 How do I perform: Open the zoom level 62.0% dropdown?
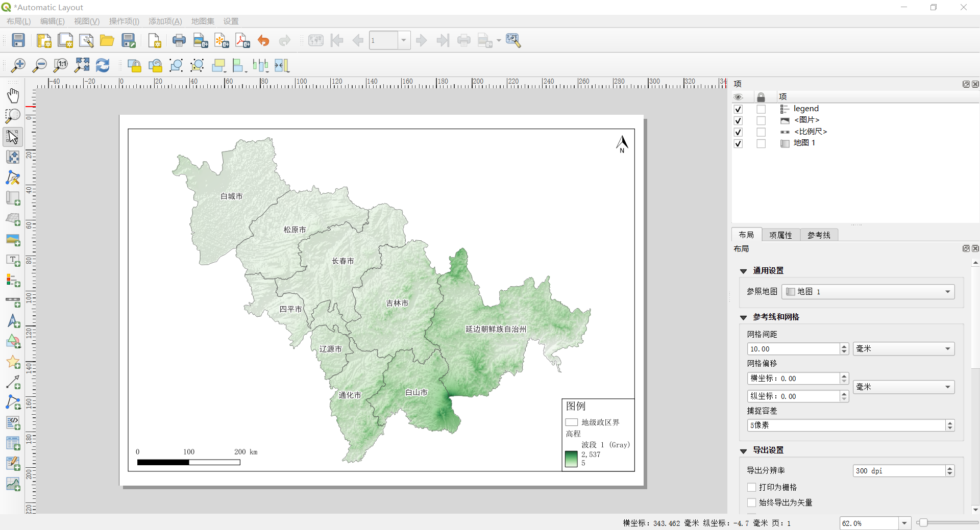coord(904,523)
